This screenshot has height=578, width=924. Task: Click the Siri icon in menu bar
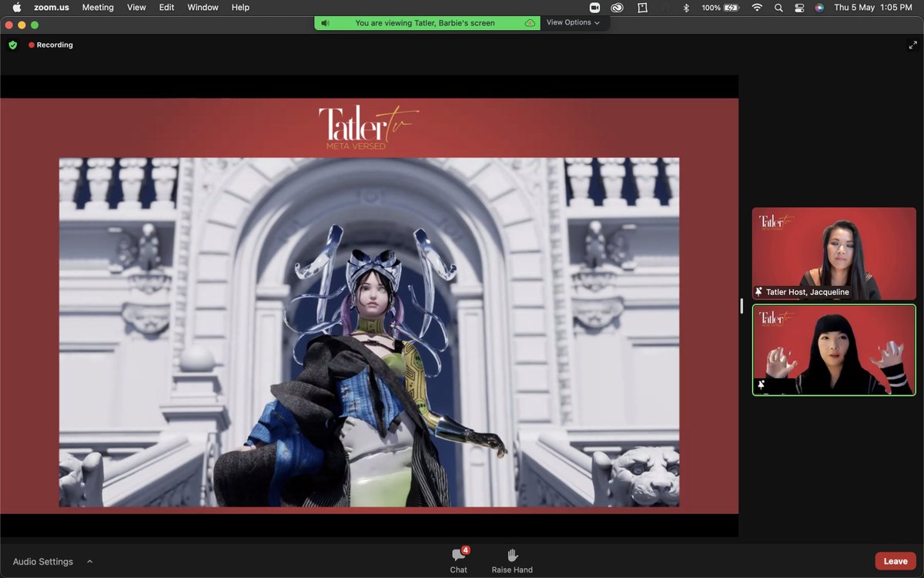pyautogui.click(x=819, y=7)
